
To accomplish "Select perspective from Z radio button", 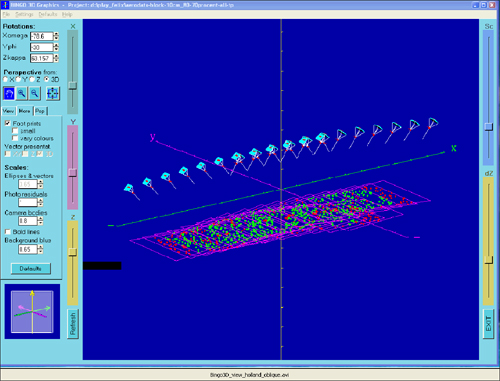I will tap(32, 79).
